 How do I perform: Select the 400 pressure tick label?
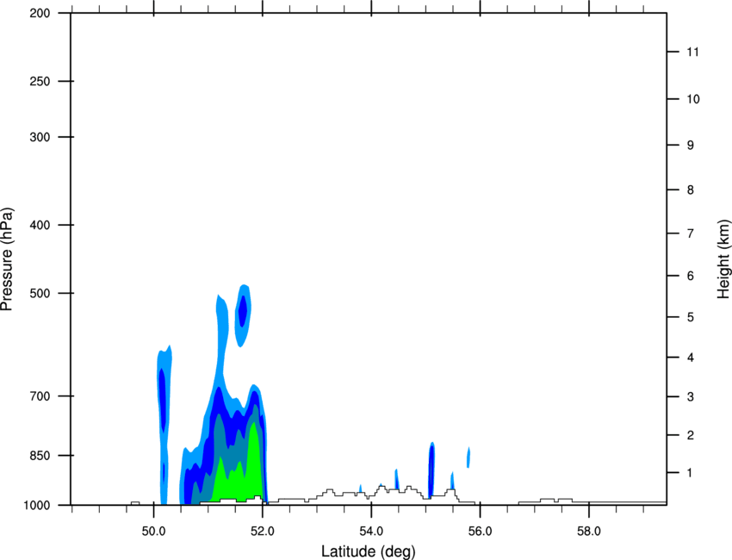(x=40, y=225)
